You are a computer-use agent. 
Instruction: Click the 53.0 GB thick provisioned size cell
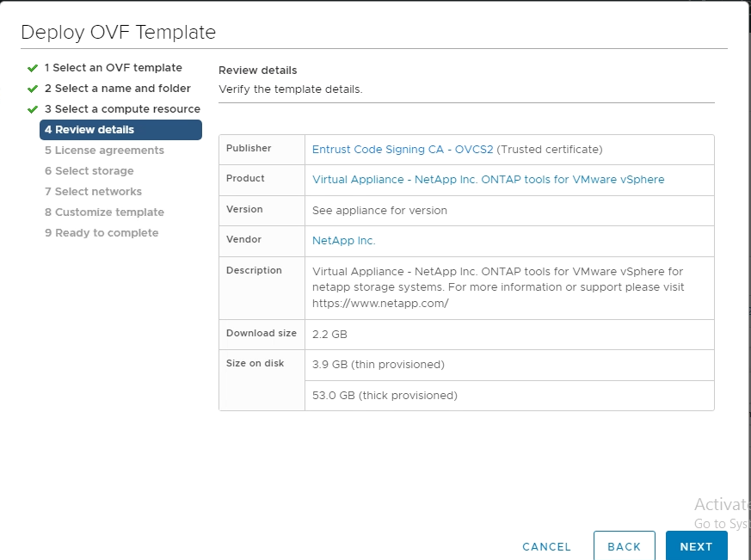pos(385,396)
